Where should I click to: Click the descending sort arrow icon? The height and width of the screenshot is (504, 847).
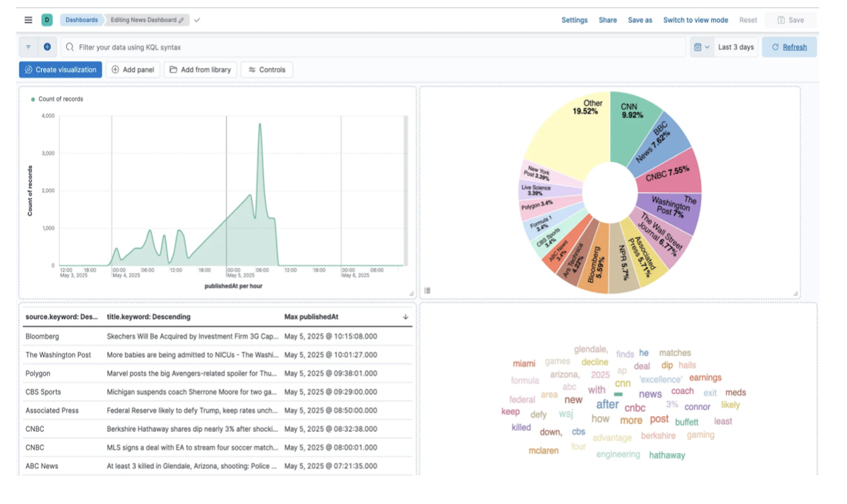(x=406, y=317)
